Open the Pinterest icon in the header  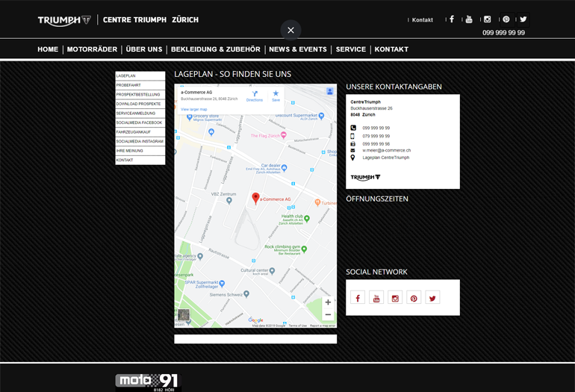(x=506, y=19)
